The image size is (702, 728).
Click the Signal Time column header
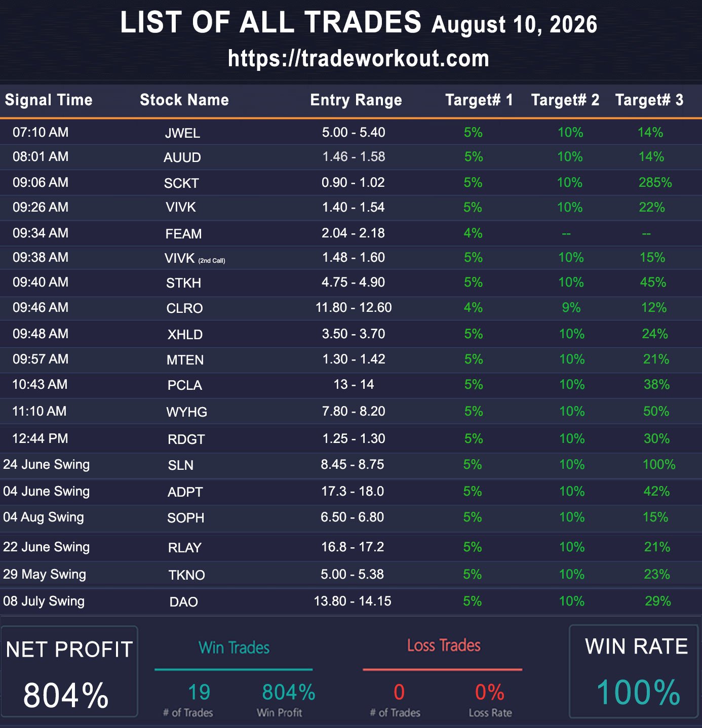point(49,100)
